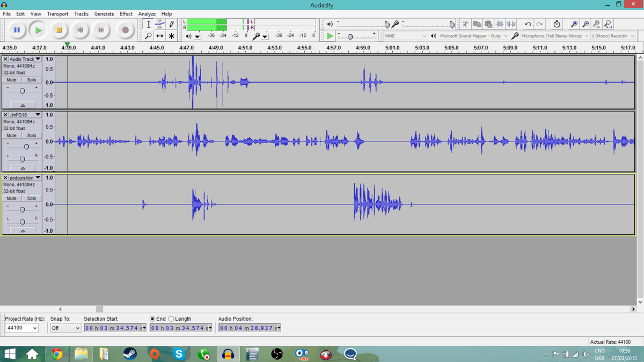Screen dimensions: 644x362
Task: Click the play-at-speed slider
Action: 357,36
